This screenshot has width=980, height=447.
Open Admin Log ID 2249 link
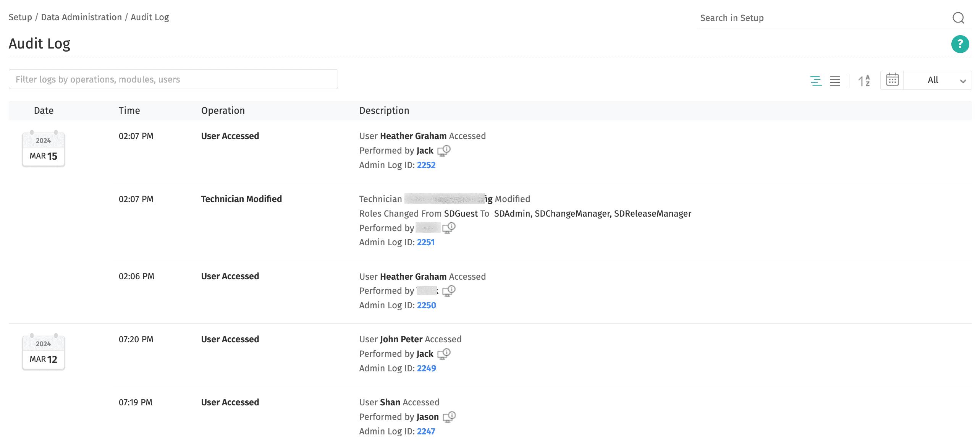(x=426, y=368)
